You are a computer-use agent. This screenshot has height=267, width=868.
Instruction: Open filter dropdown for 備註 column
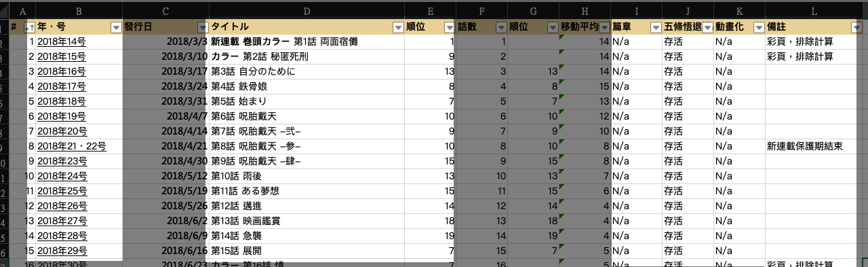click(856, 27)
